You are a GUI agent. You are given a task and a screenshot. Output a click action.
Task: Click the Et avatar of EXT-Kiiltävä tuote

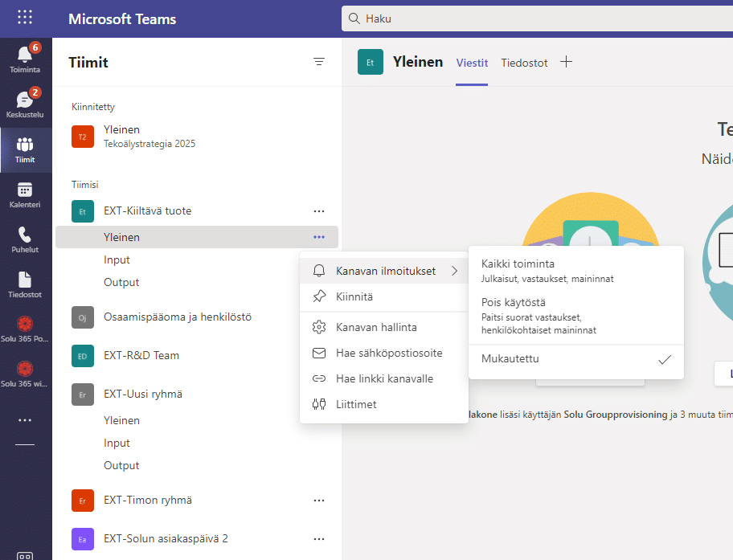tap(83, 211)
